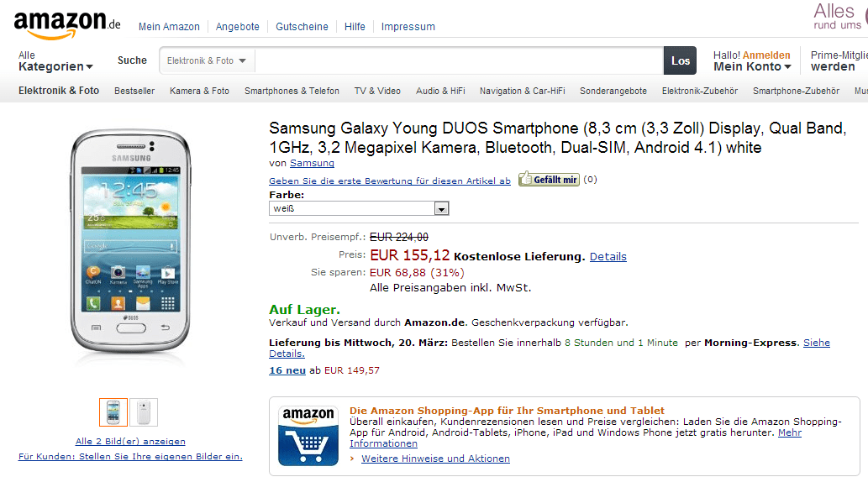The height and width of the screenshot is (477, 868).
Task: Click the Anmelden sign-in link
Action: [x=766, y=55]
